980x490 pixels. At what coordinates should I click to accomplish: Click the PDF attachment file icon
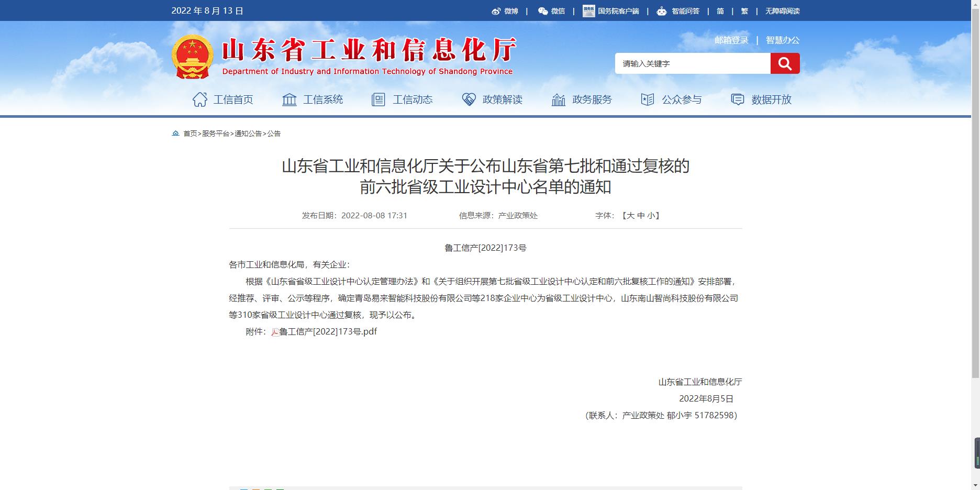(x=275, y=332)
